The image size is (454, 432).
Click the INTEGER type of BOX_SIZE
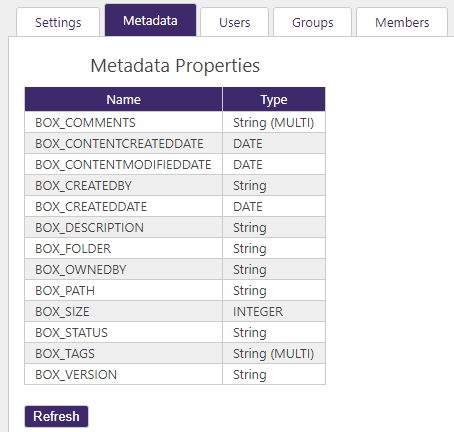[x=258, y=312]
